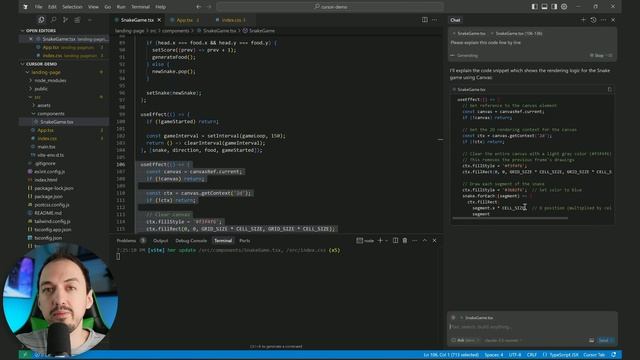Change Spaces: 4 indentation setting
The width and height of the screenshot is (640, 360).
[493, 355]
